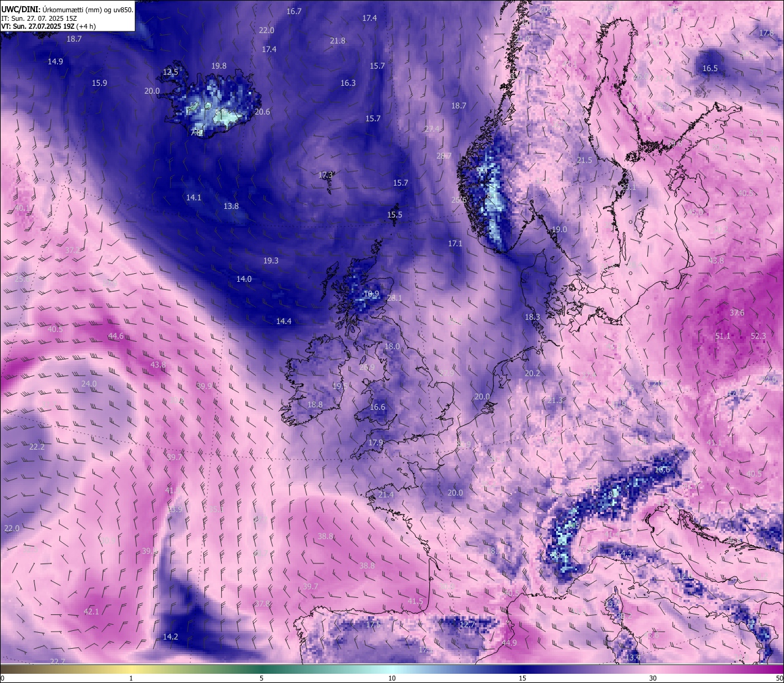This screenshot has width=784, height=683.
Task: Click the 21.4 value label
Action: [x=386, y=494]
